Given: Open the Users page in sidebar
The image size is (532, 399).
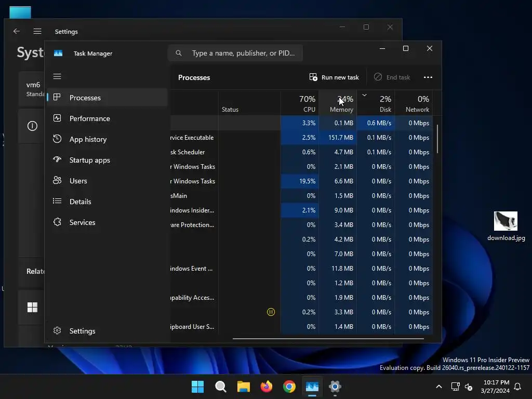Looking at the screenshot, I should point(107,181).
